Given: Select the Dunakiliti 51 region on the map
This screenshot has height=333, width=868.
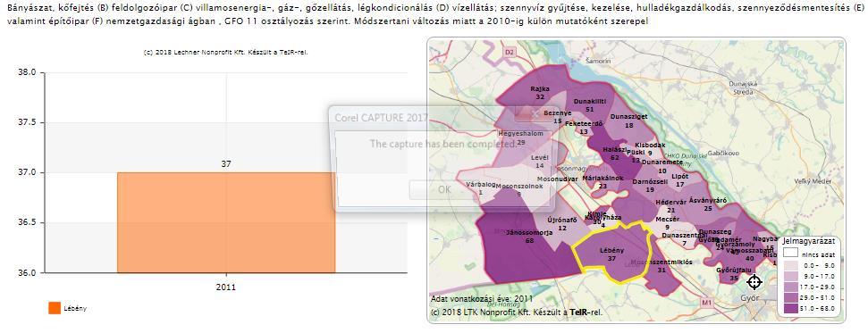Looking at the screenshot, I should (590, 105).
